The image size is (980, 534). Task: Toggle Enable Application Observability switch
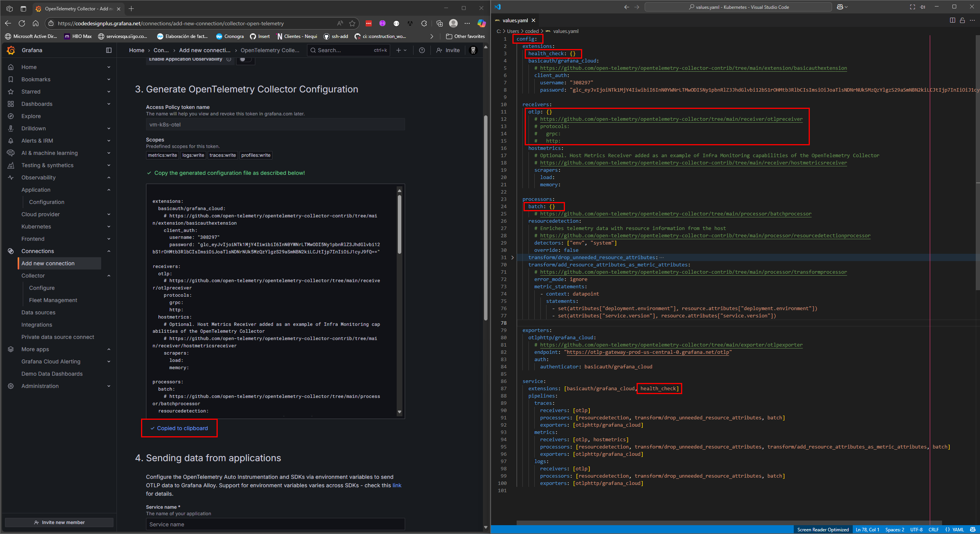click(245, 59)
